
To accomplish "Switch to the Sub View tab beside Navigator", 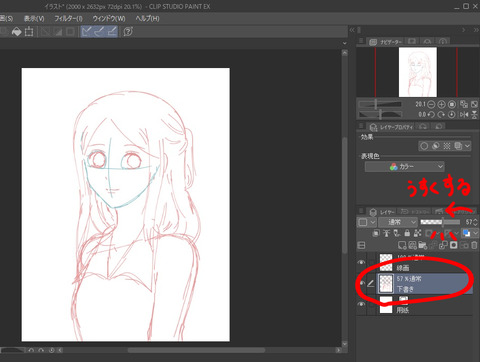I will [412, 41].
